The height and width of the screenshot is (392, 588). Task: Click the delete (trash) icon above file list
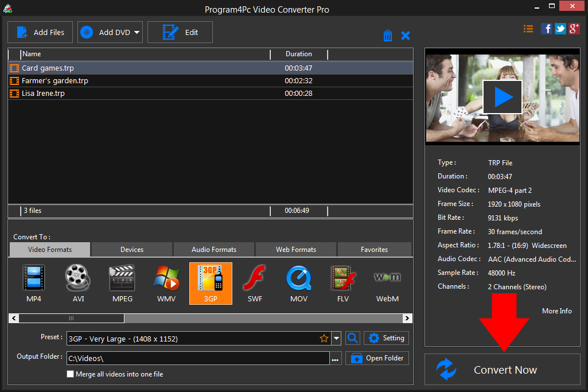pos(388,35)
